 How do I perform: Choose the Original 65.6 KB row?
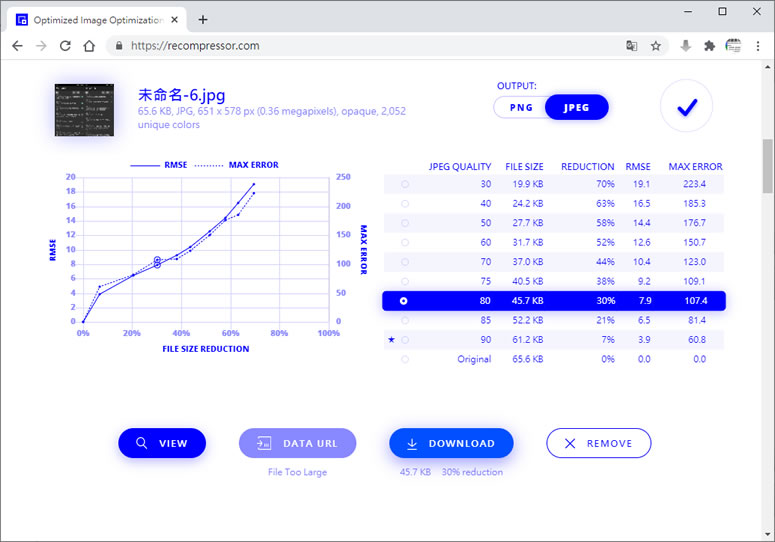(404, 359)
